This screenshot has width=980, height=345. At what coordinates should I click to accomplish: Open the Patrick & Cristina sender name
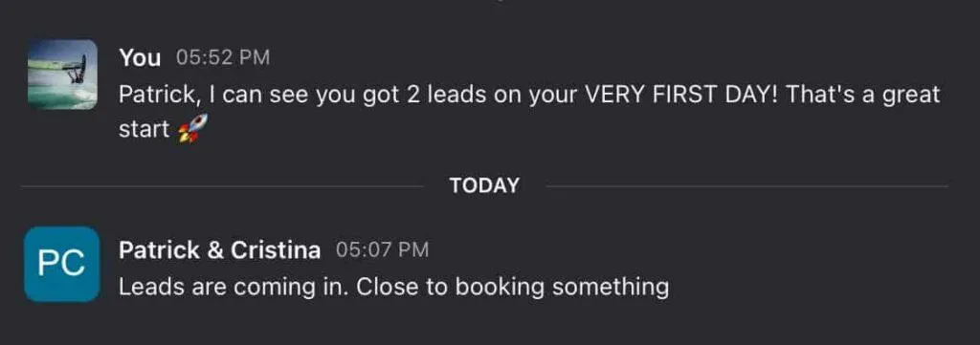(x=219, y=250)
